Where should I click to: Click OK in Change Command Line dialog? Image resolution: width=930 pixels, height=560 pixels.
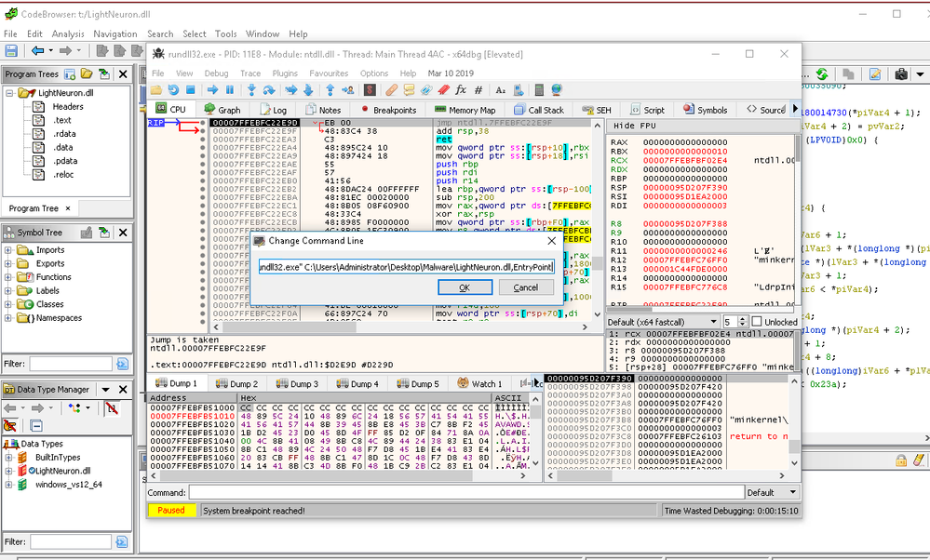click(465, 287)
